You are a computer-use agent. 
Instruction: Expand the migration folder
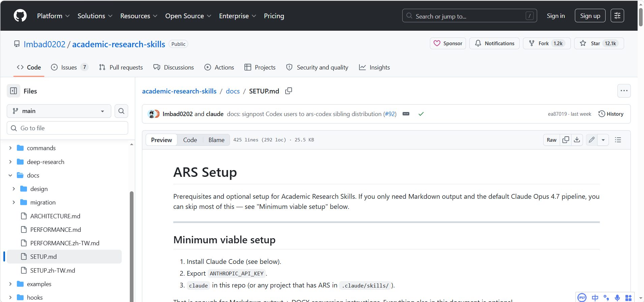tap(14, 202)
